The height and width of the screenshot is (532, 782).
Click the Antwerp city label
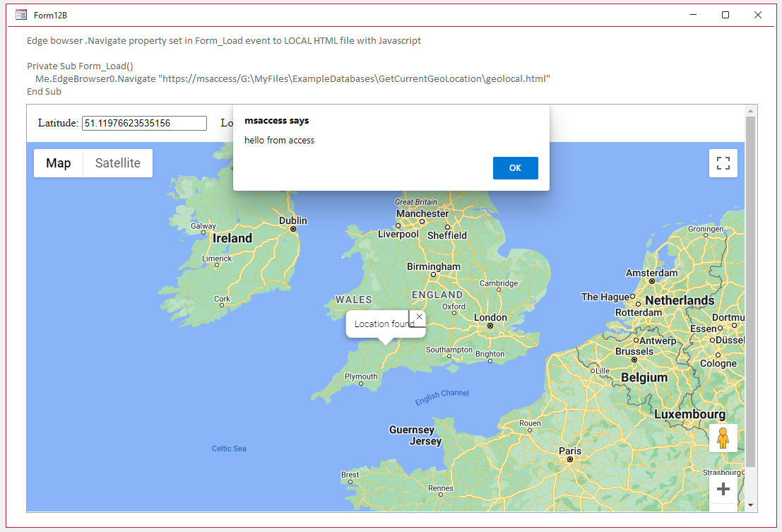658,341
